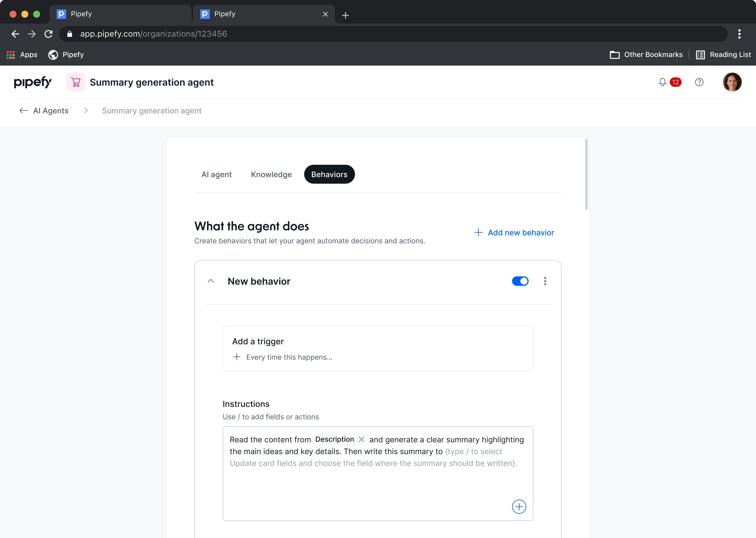Click the pink shopping cart agent icon
756x538 pixels.
click(76, 82)
